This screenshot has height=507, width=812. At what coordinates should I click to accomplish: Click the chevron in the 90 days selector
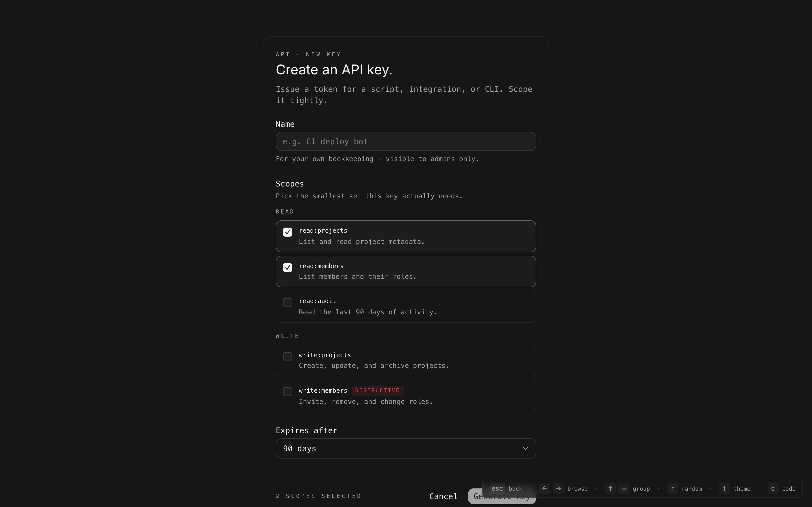(525, 448)
